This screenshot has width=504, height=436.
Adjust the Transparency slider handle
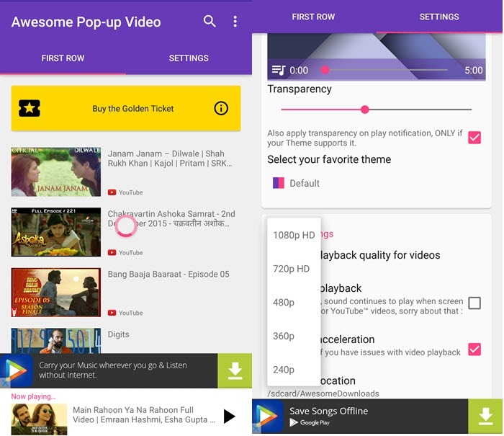(x=364, y=110)
